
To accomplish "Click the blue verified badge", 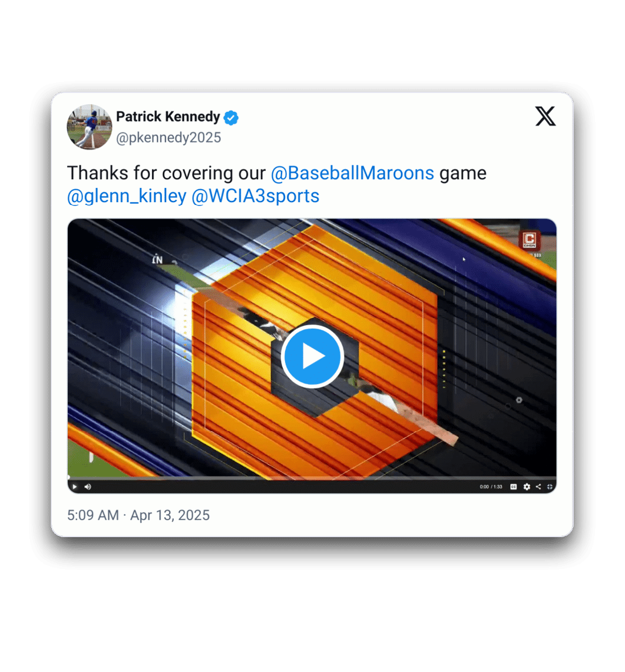I will (231, 117).
